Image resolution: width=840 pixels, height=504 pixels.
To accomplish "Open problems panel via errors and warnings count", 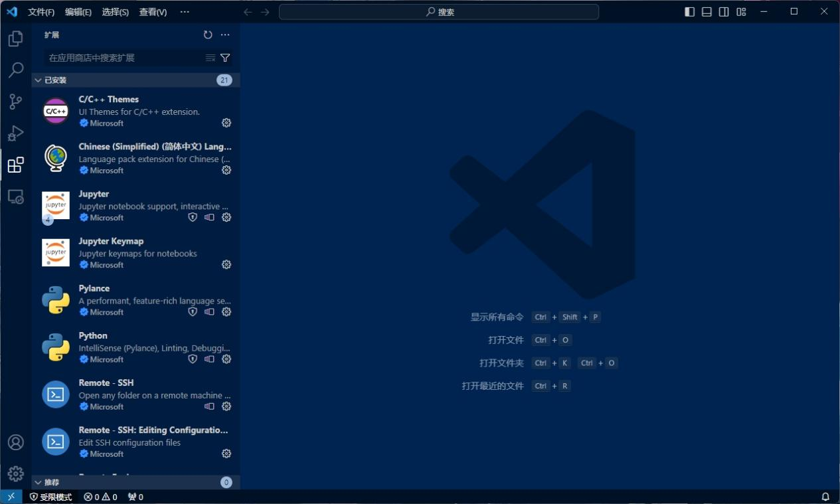I will point(100,497).
